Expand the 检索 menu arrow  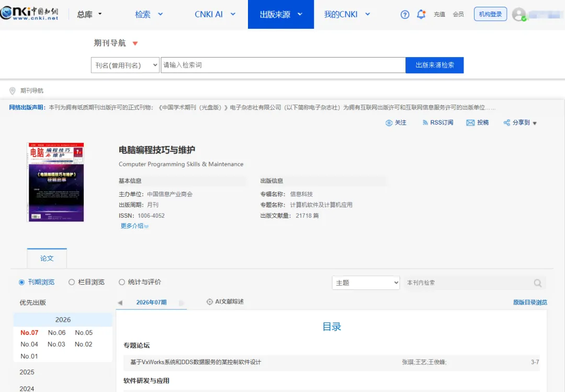pos(161,14)
